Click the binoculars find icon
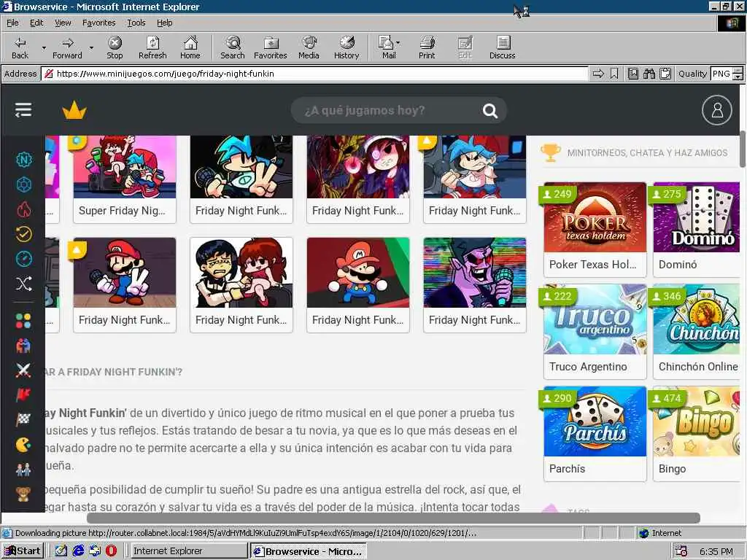The width and height of the screenshot is (747, 560). [649, 74]
